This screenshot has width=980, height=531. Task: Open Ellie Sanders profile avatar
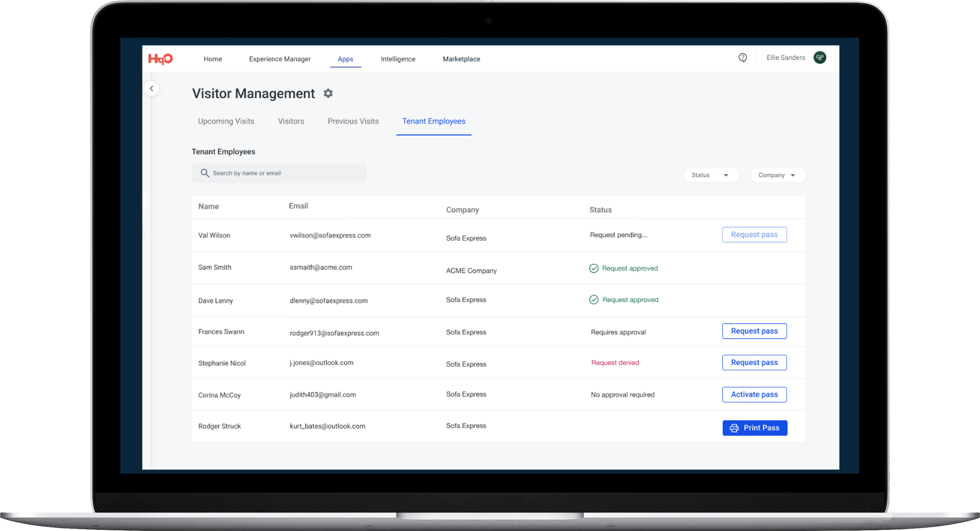(x=820, y=58)
